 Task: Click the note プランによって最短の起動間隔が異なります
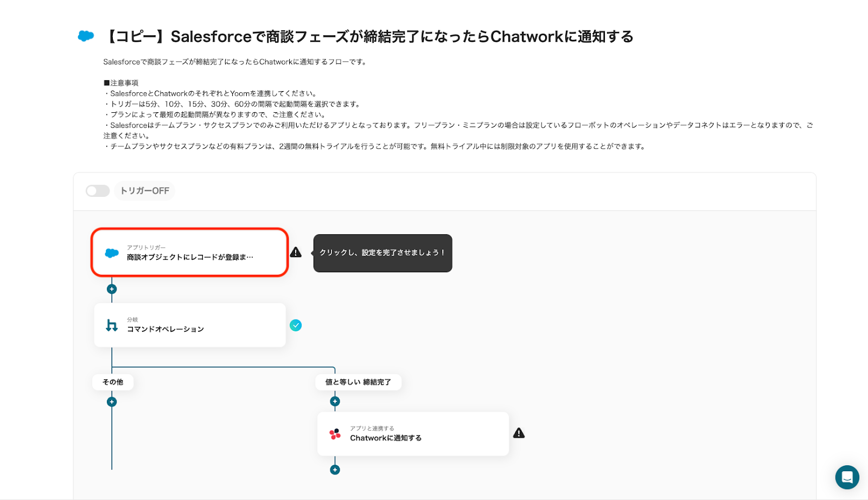214,114
